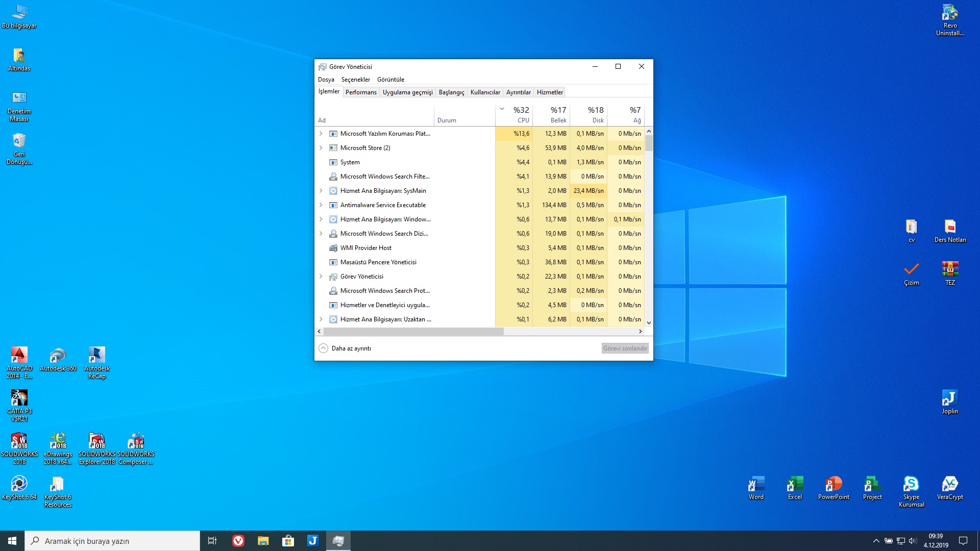Open Project desktop shortcut
The image size is (980, 551).
(872, 488)
